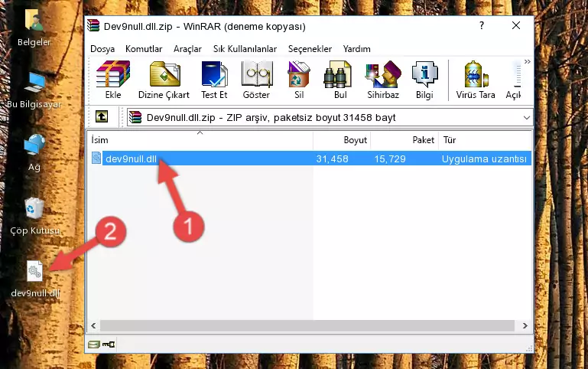Expand the hidden toolbar items chevron
The width and height of the screenshot is (588, 369).
[528, 61]
